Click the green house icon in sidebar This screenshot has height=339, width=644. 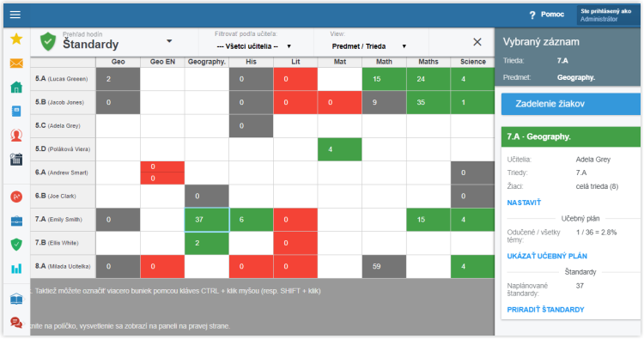[16, 87]
